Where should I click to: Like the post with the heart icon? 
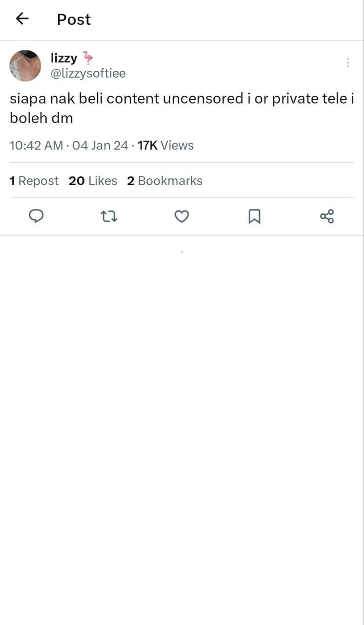(x=182, y=216)
